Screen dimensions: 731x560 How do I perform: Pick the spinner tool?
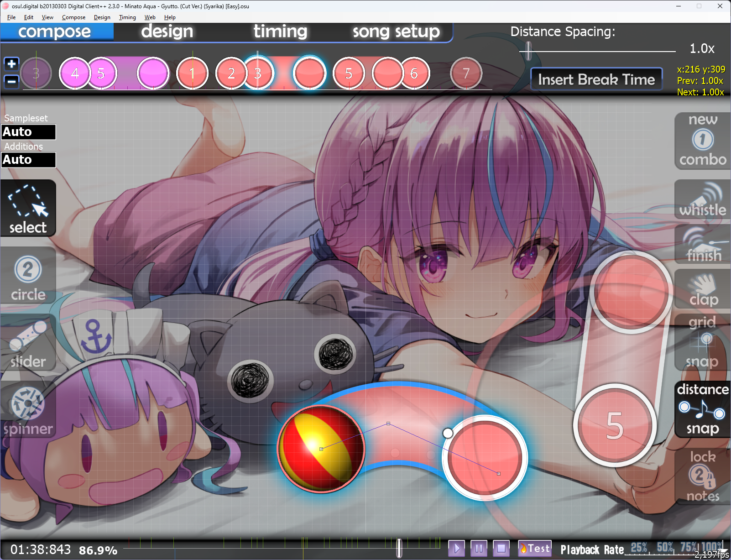coord(28,412)
